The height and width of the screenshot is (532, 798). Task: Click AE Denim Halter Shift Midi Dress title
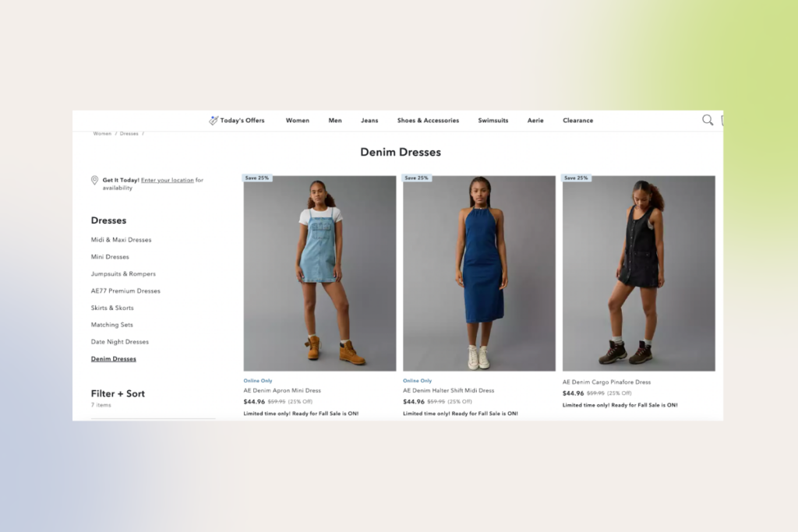(x=448, y=390)
